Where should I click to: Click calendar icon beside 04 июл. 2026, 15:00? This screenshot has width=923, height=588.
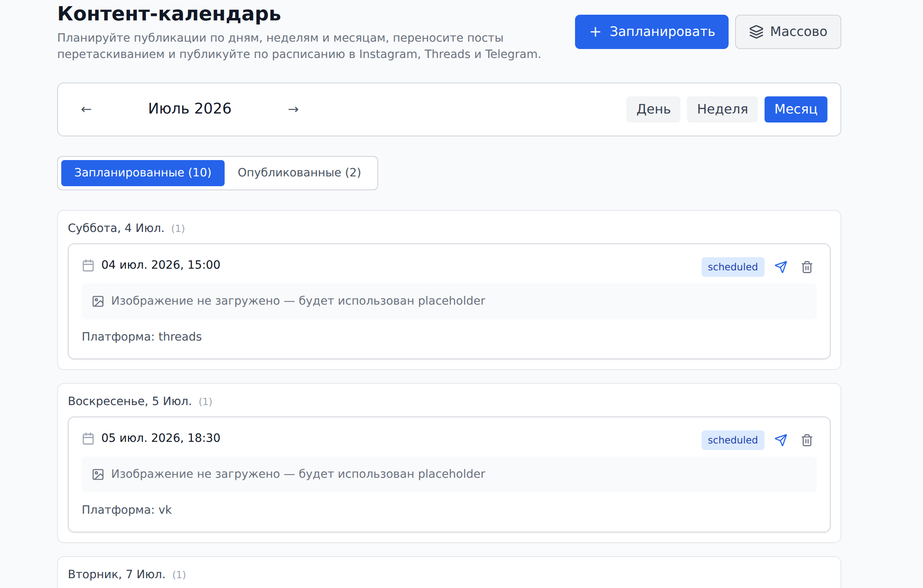click(88, 265)
